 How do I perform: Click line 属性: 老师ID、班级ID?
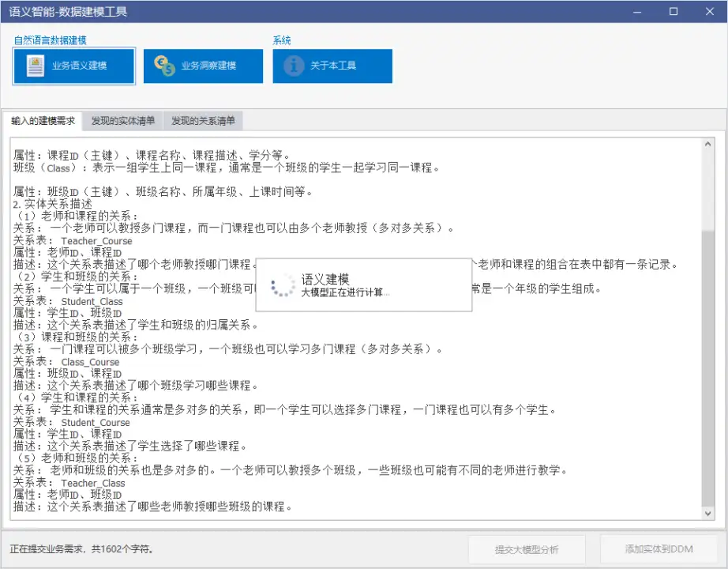67,495
